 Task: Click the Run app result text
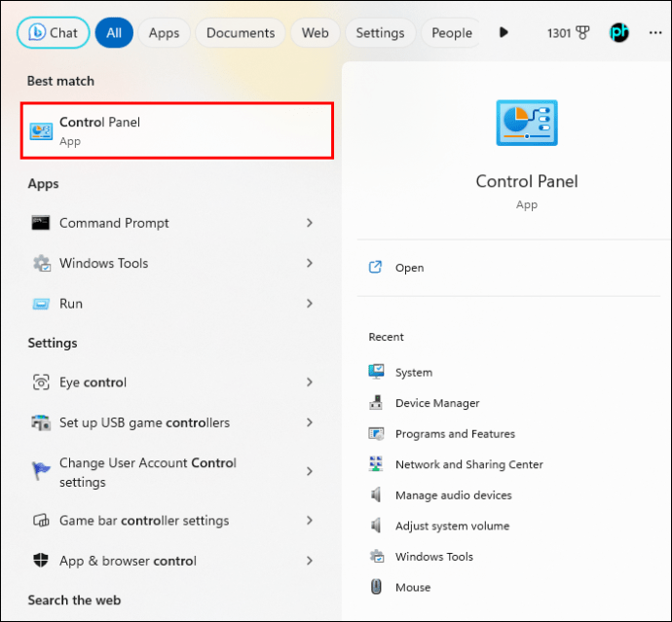click(x=71, y=304)
